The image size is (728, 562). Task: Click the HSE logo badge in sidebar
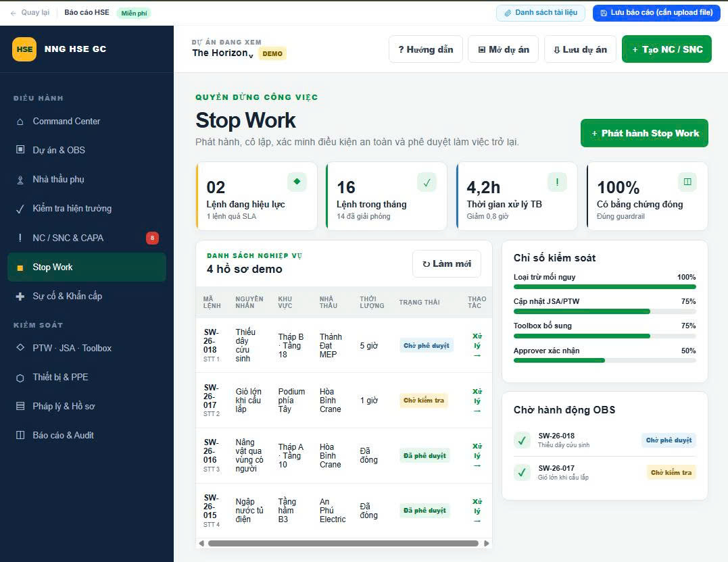(24, 49)
